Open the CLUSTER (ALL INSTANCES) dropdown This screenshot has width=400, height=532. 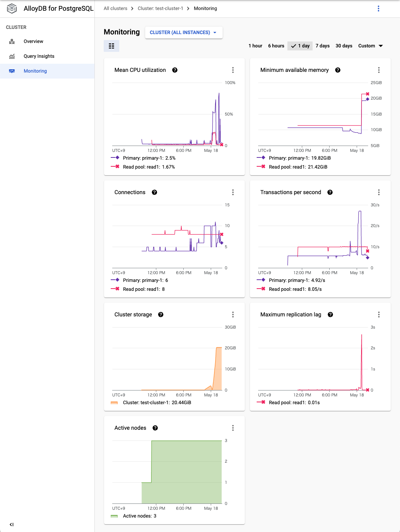pyautogui.click(x=184, y=32)
